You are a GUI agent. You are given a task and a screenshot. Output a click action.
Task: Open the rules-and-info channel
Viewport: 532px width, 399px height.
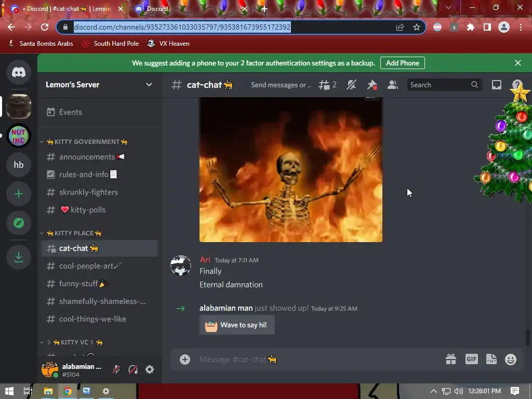[x=99, y=175]
